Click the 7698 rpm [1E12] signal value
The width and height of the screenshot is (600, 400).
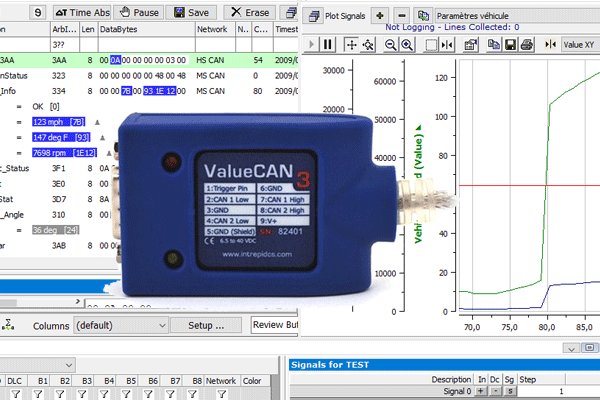[64, 153]
